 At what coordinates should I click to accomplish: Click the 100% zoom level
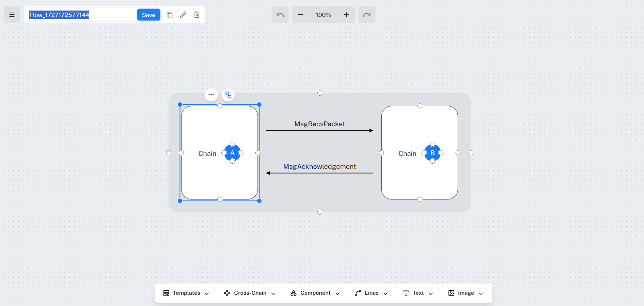click(x=323, y=15)
